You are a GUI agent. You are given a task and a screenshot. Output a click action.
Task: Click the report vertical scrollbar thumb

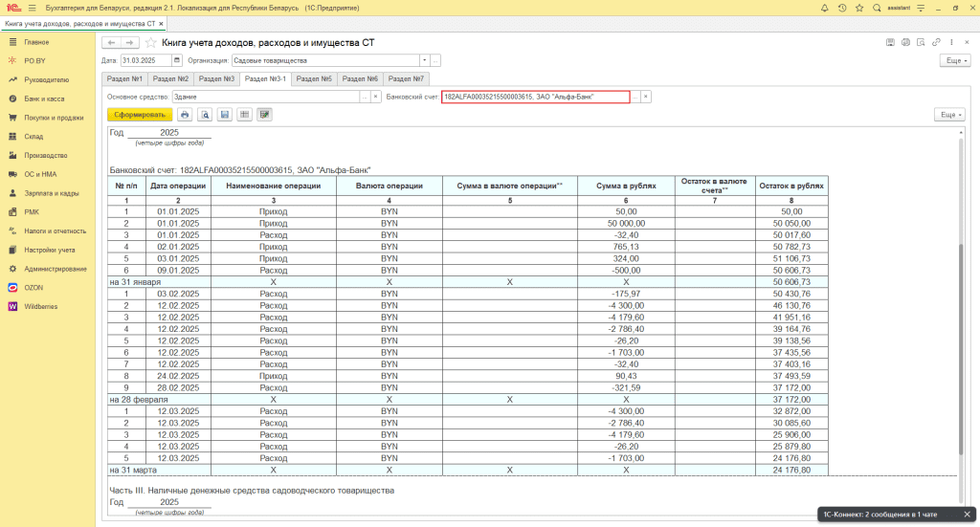click(x=961, y=348)
